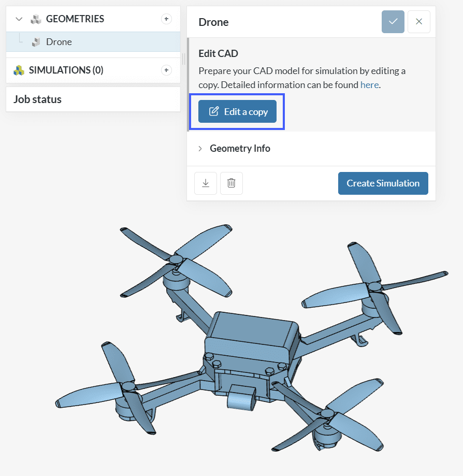Click the sidebar resize handle
Screen dimensions: 463x476
click(x=183, y=59)
